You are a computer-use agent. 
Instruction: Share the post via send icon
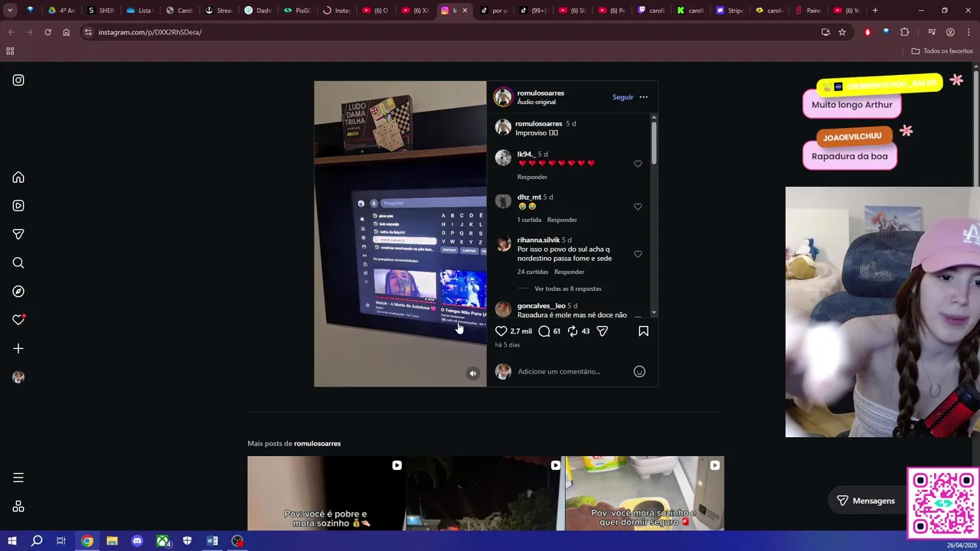coord(603,331)
